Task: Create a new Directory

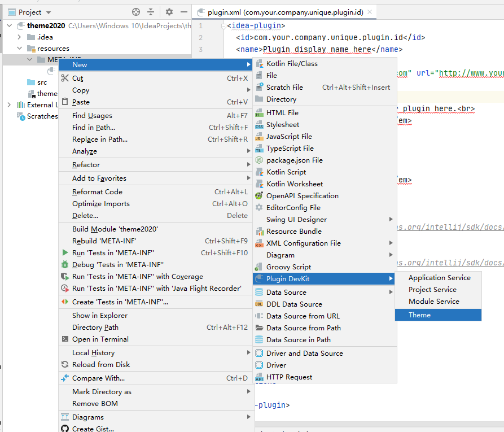Action: 325,99
